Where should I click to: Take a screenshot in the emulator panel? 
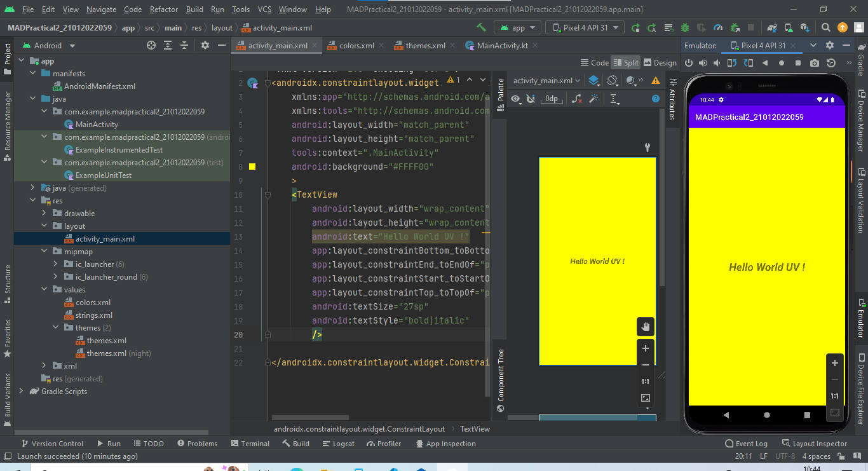(815, 63)
